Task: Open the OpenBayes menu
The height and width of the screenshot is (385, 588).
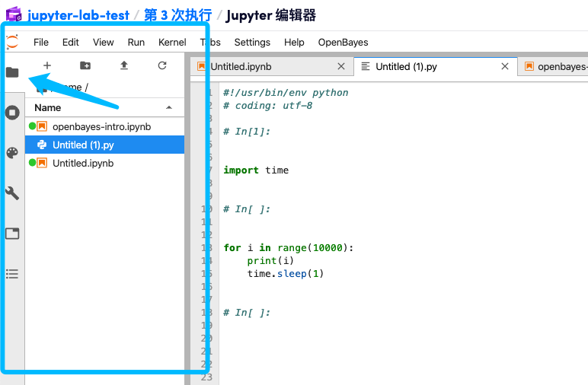Action: [x=343, y=43]
